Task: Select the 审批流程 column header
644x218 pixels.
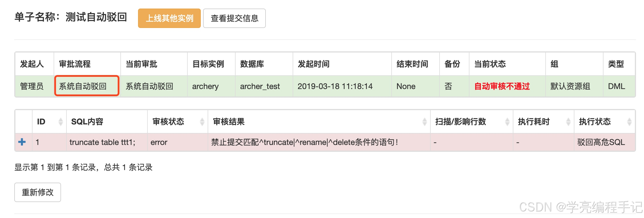Action: pos(75,64)
